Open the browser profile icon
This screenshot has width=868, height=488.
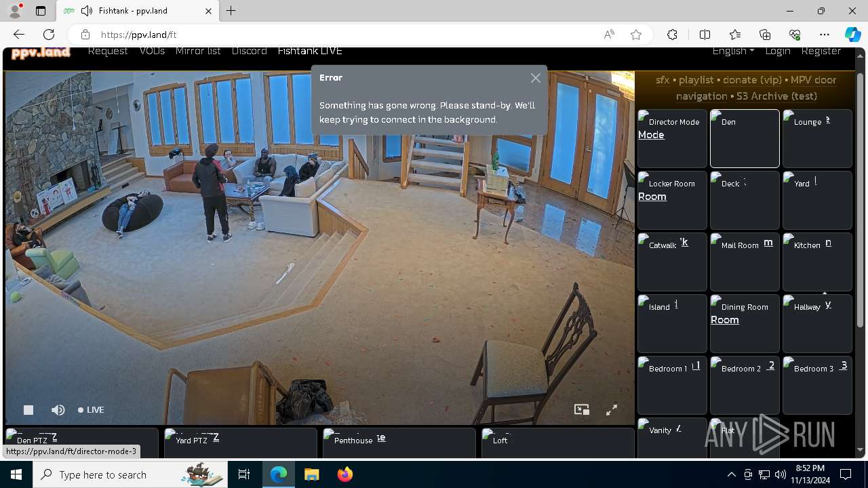15,11
